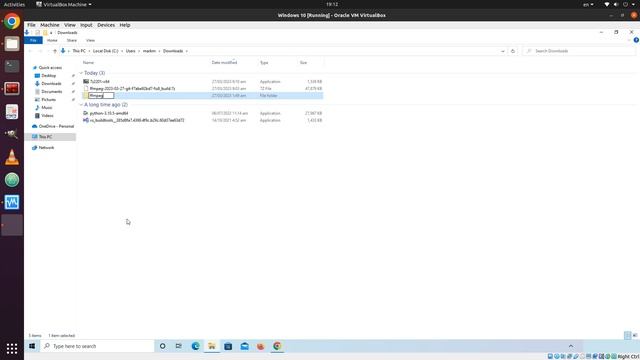
Task: Launch Chrome from Ubuntu dock
Action: click(x=12, y=21)
